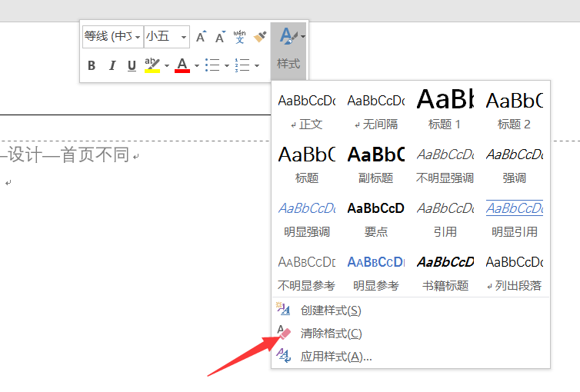Screen dimensions: 580x392
Task: Click the Grow Font icon
Action: point(202,37)
